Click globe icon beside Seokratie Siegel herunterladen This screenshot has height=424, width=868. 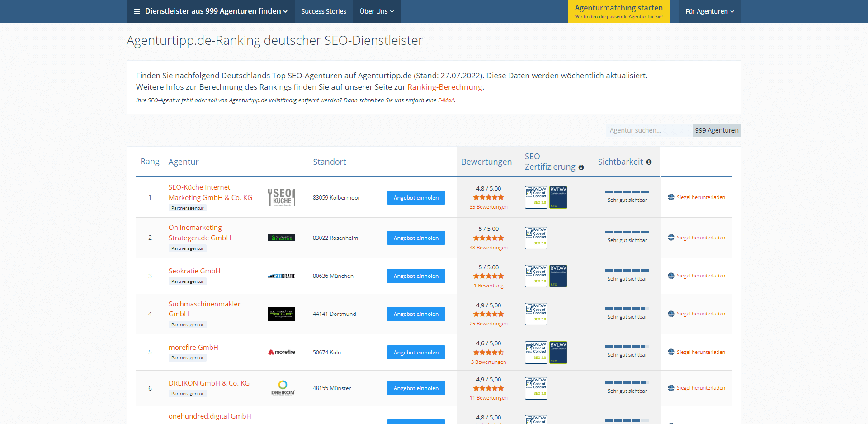click(x=671, y=276)
